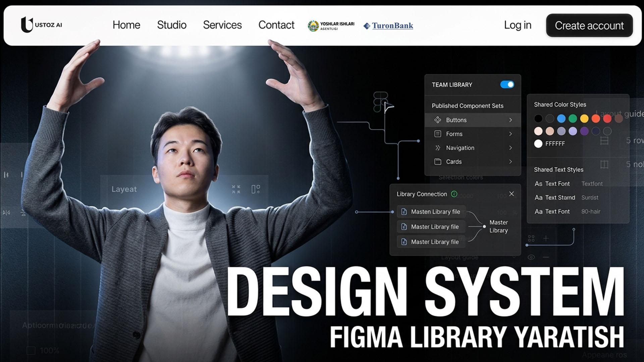Click the Figma logo icon
This screenshot has width=644, height=362.
click(x=380, y=102)
